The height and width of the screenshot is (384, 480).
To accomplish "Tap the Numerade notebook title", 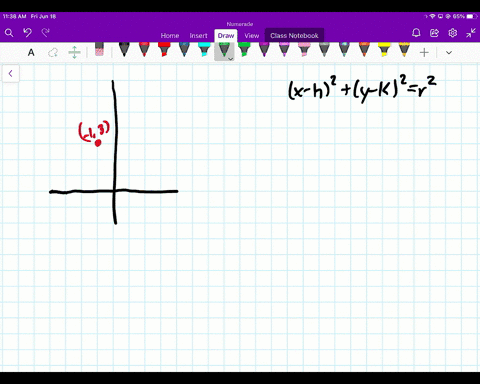I will click(x=240, y=24).
